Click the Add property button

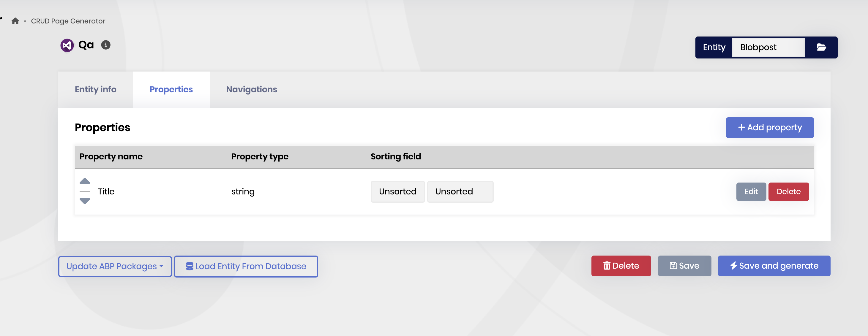(x=770, y=128)
